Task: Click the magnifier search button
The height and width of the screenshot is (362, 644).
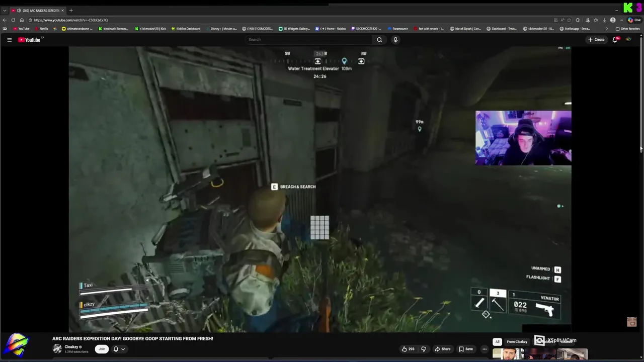Action: tap(379, 40)
